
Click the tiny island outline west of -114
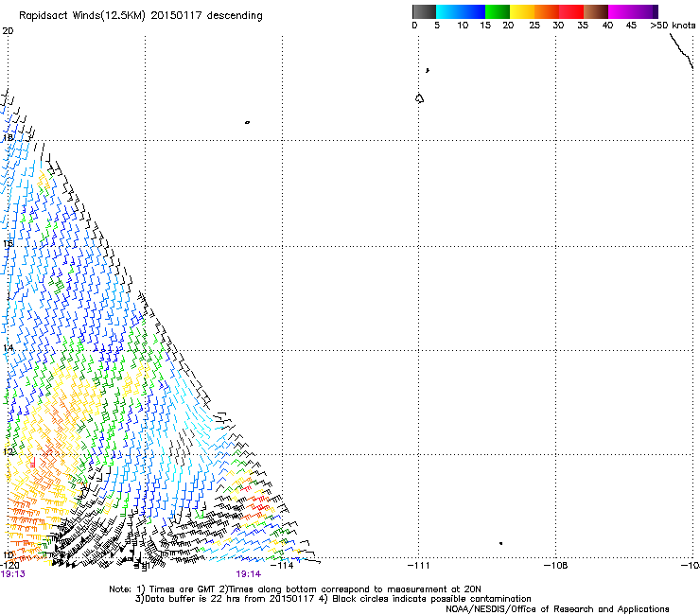[247, 122]
